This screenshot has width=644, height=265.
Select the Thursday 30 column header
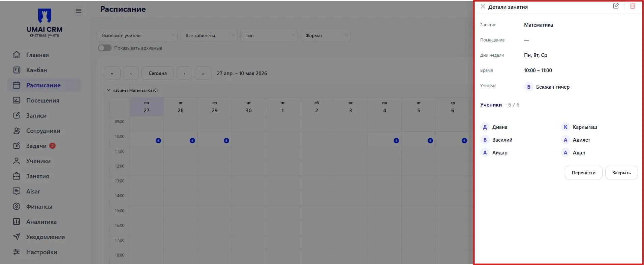click(x=249, y=107)
